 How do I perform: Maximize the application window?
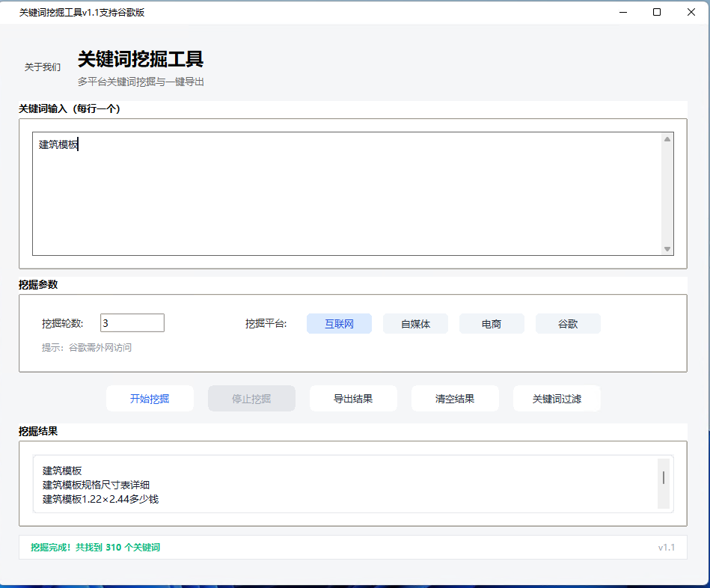(x=657, y=12)
